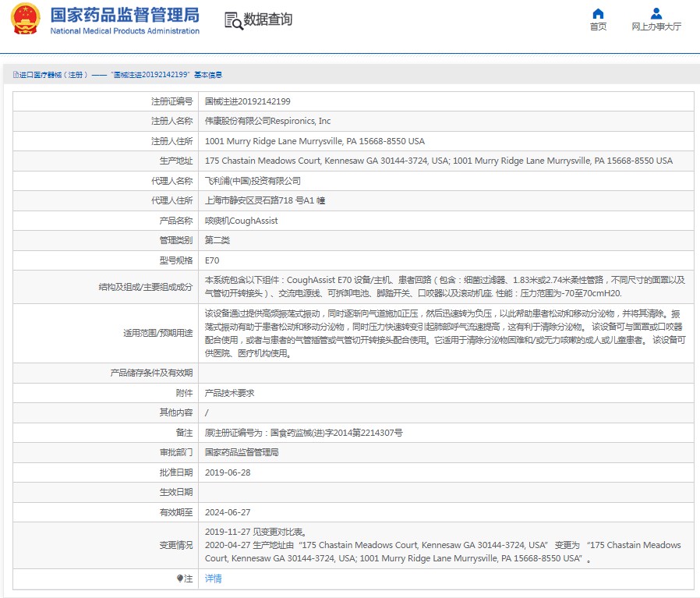
Task: Click the 批准日期 row label
Action: [x=176, y=472]
